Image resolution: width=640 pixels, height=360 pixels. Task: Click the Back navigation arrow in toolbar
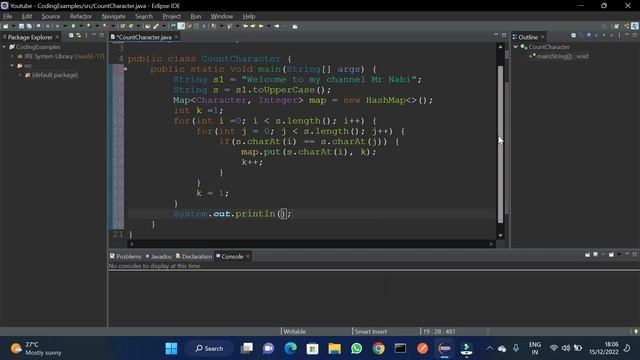click(261, 26)
